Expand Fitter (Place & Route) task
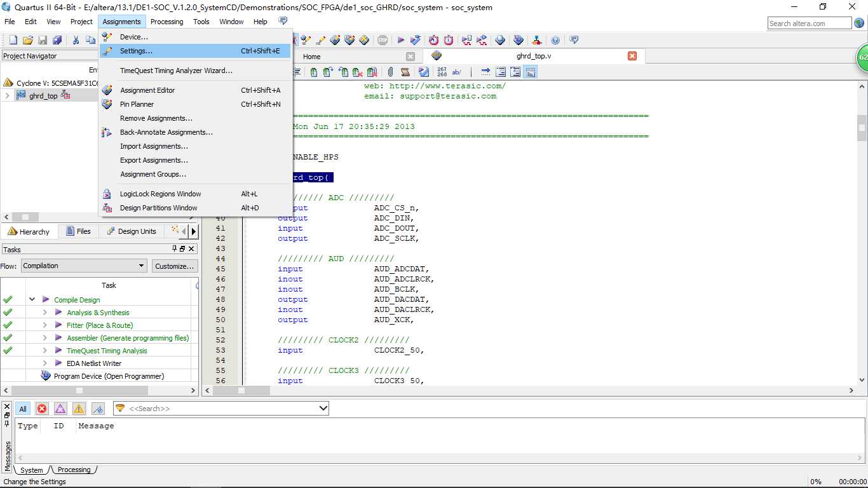 coord(44,325)
